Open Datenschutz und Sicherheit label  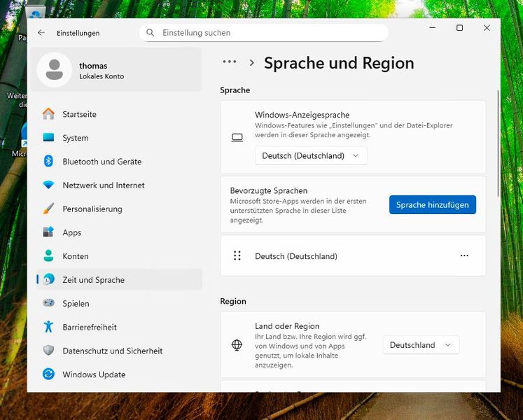click(113, 351)
